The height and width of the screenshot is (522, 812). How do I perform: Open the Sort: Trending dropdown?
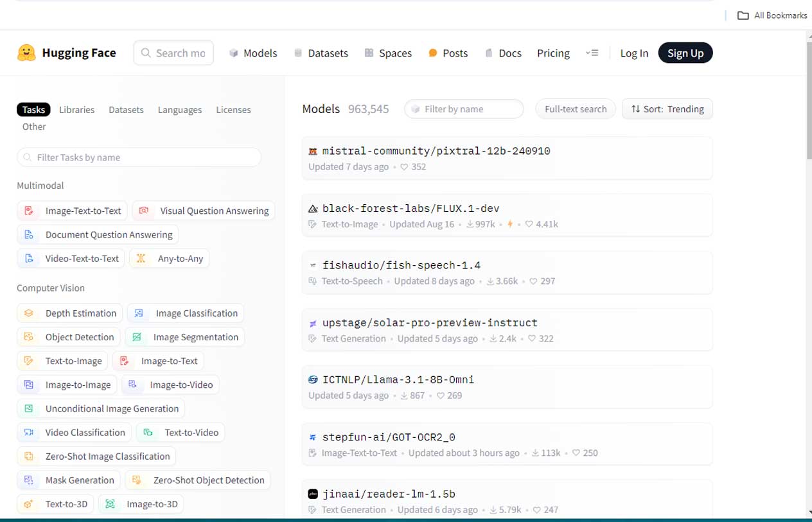point(667,109)
